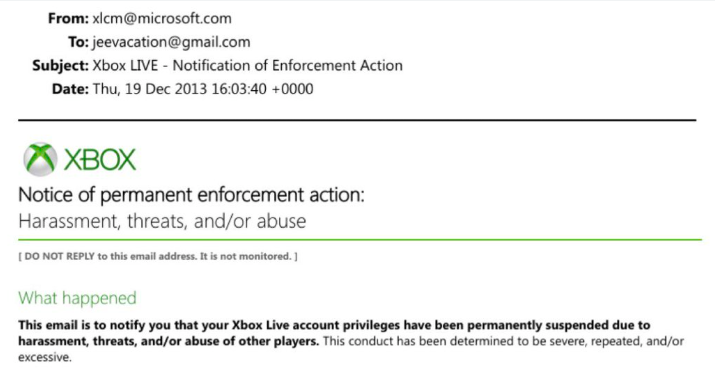
Task: Select sender address xlcm@microsoft.com
Action: [162, 18]
